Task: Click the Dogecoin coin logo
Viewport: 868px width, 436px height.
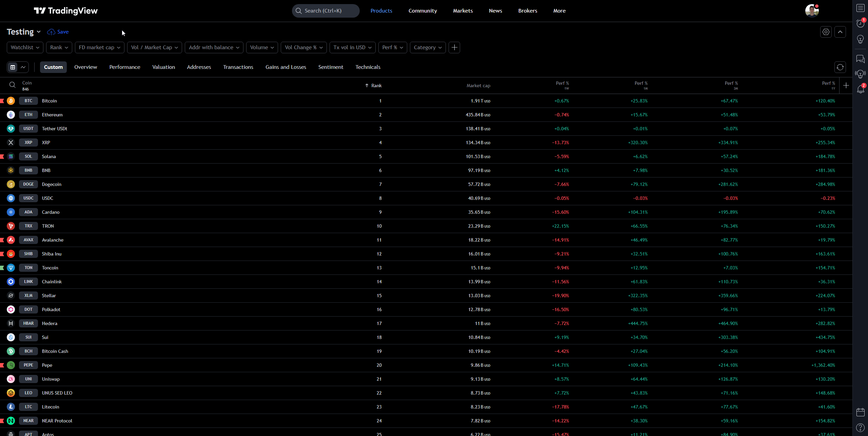Action: (11, 184)
